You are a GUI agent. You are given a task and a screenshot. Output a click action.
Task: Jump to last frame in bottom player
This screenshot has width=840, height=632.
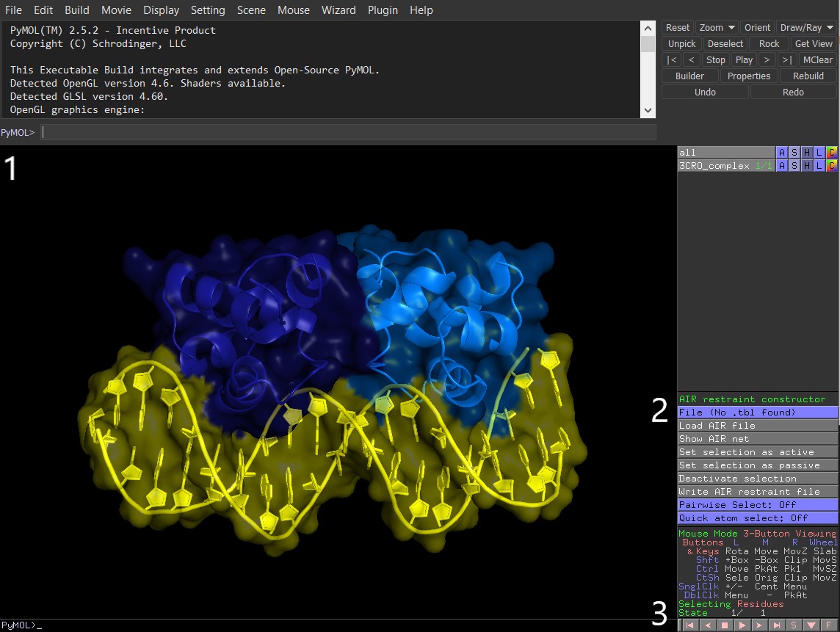[776, 625]
